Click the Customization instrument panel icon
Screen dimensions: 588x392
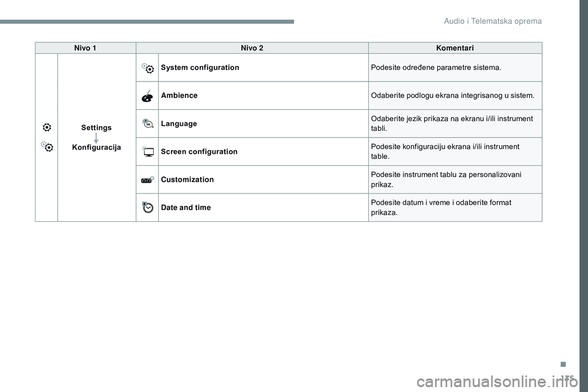[x=148, y=179]
